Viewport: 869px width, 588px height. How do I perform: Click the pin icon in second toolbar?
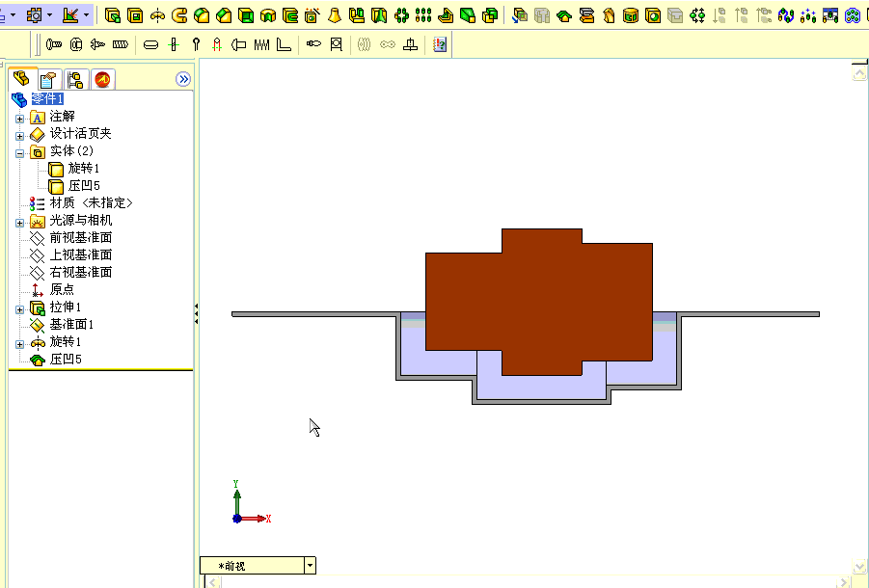point(196,44)
